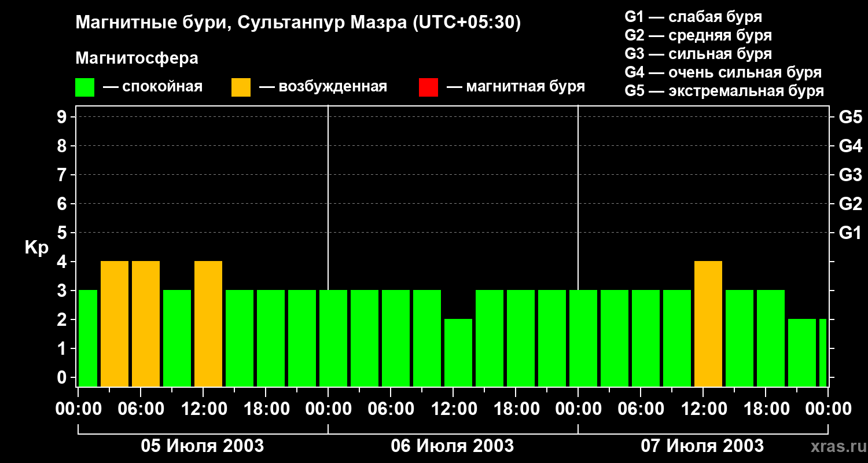868x463 pixels.
Task: Click the red 'магнитная буря' legend swatch
Action: [428, 87]
